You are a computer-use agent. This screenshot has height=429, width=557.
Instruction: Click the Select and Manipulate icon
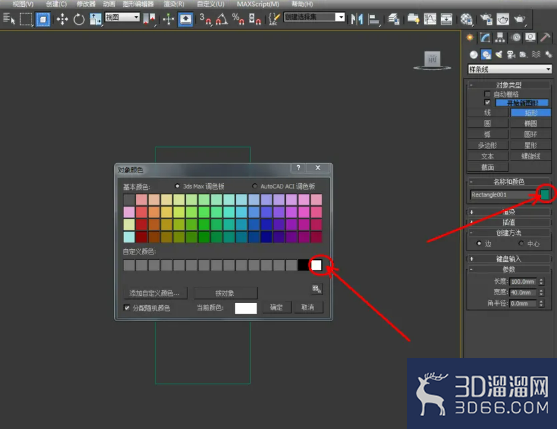tap(168, 19)
